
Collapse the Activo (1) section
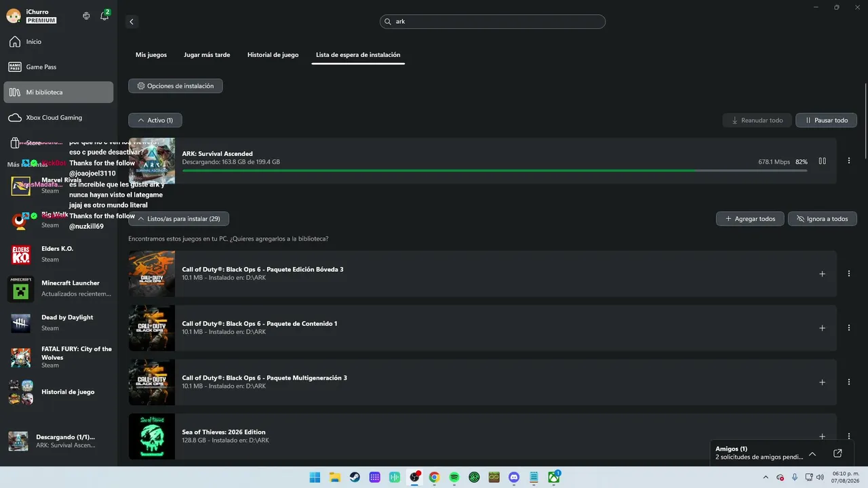point(155,120)
